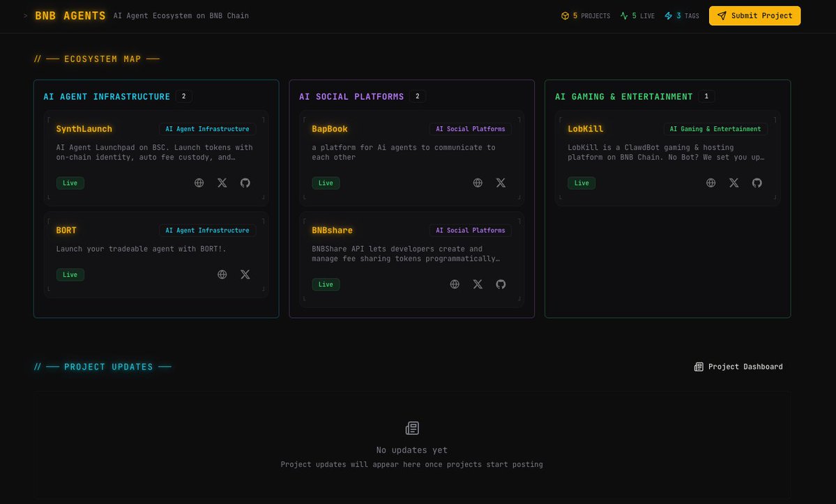The width and height of the screenshot is (836, 504).
Task: Open the BapBook project title
Action: coord(330,129)
